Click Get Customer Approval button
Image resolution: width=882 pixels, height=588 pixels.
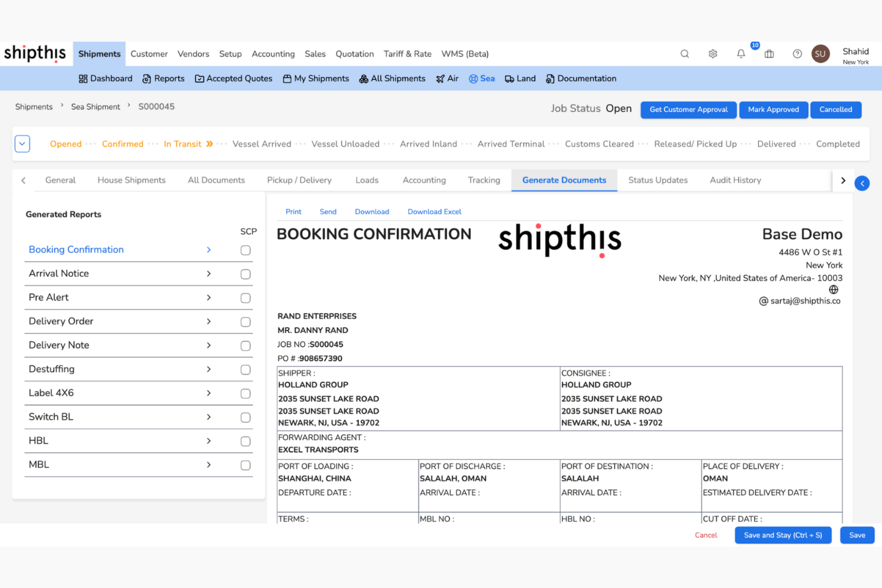coord(688,110)
